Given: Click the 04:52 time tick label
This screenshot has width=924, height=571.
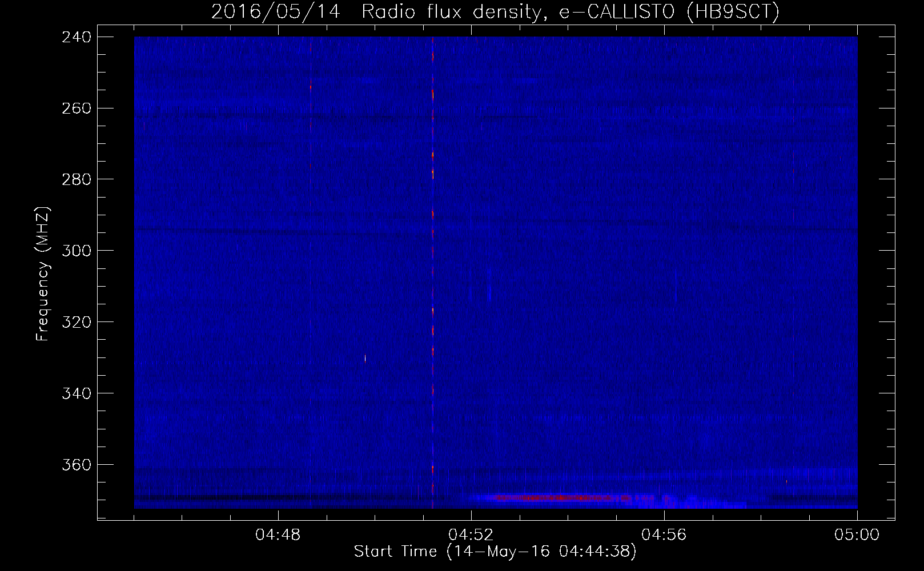Looking at the screenshot, I should (471, 535).
